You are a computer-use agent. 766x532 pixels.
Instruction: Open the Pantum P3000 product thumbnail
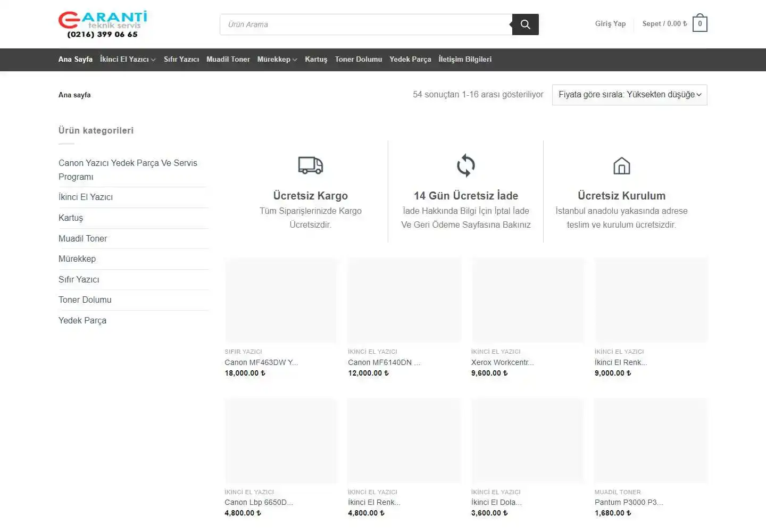[x=651, y=440]
